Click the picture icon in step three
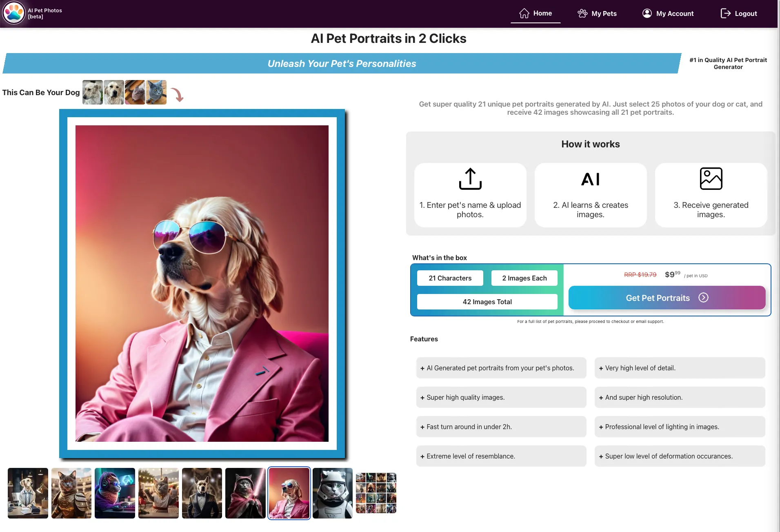This screenshot has width=780, height=532. pos(711,178)
